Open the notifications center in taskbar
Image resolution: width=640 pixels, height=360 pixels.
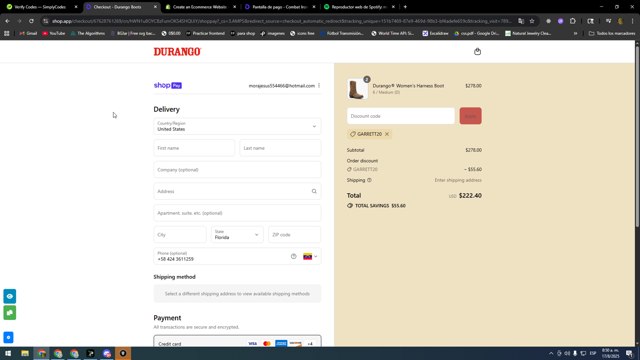[x=629, y=353]
